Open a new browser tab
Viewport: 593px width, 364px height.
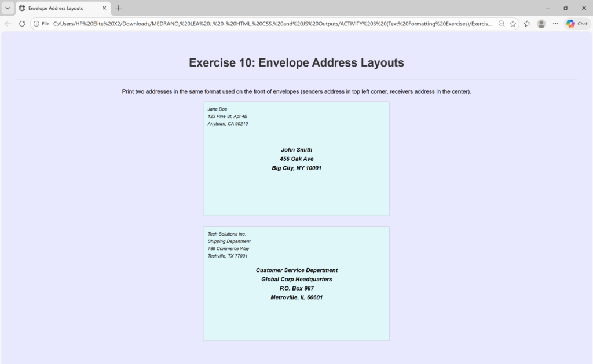click(119, 8)
